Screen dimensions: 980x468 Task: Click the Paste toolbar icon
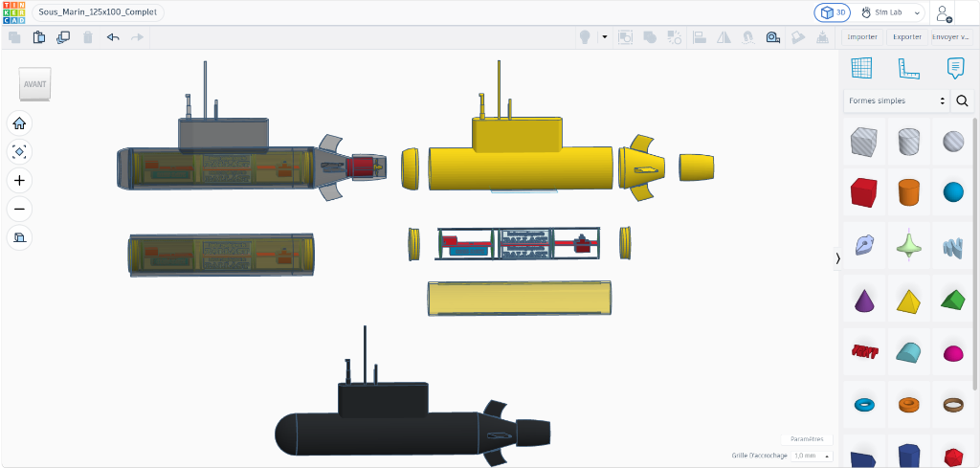point(38,37)
